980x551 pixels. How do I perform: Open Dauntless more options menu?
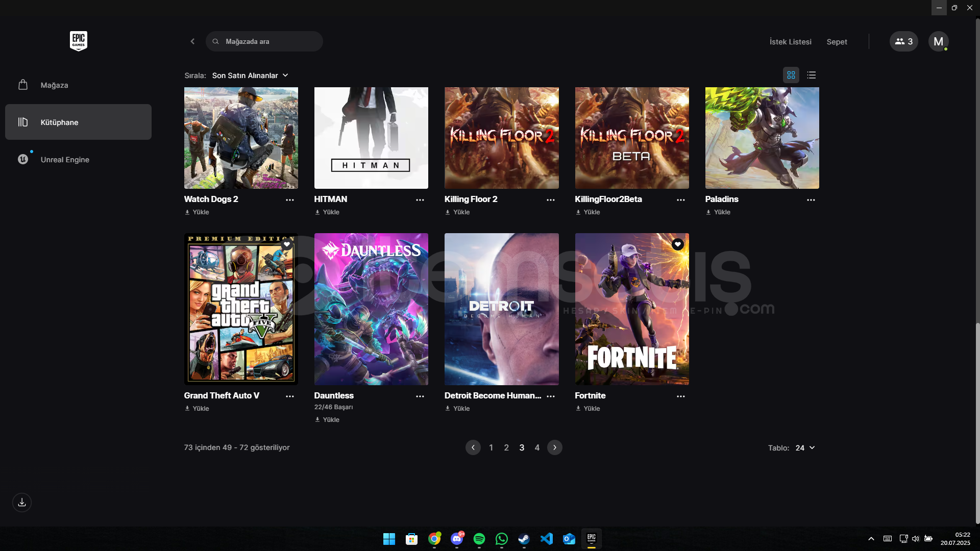(x=420, y=396)
